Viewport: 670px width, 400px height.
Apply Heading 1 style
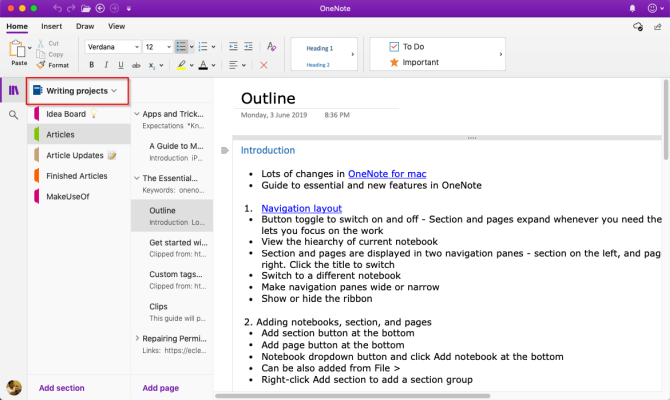[320, 48]
